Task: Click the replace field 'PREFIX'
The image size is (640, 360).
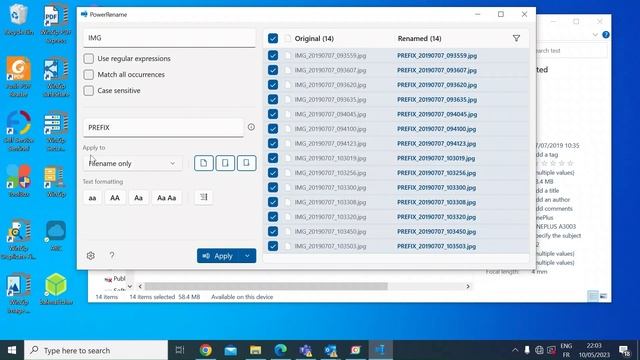Action: (163, 127)
